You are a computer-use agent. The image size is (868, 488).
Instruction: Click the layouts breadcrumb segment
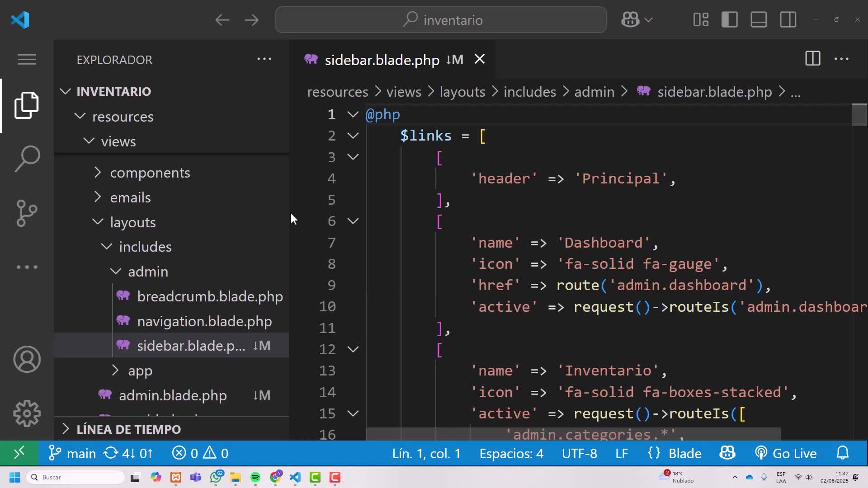pyautogui.click(x=462, y=92)
